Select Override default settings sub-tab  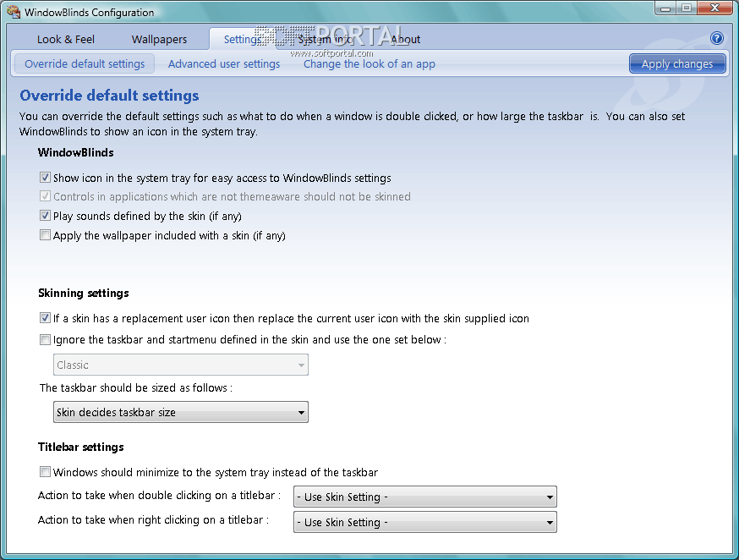(x=85, y=63)
